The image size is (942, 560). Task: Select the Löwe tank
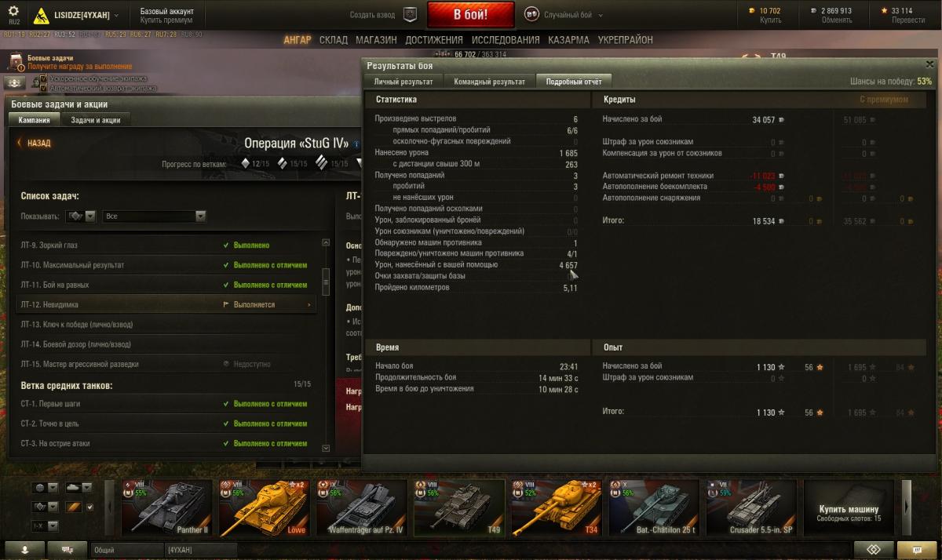point(265,507)
